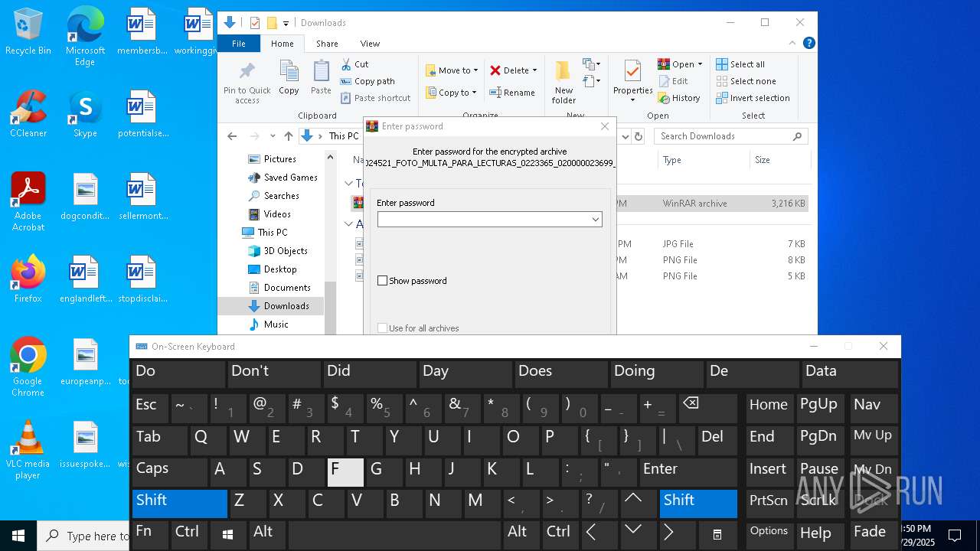Click Backspace key on On-Screen Keyboard
Screen dimensions: 980x551
707,409
